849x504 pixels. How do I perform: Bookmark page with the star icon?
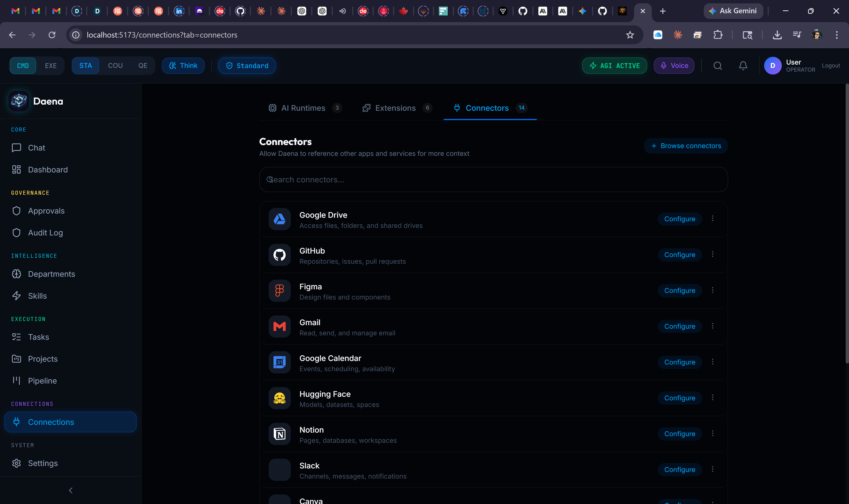point(630,35)
